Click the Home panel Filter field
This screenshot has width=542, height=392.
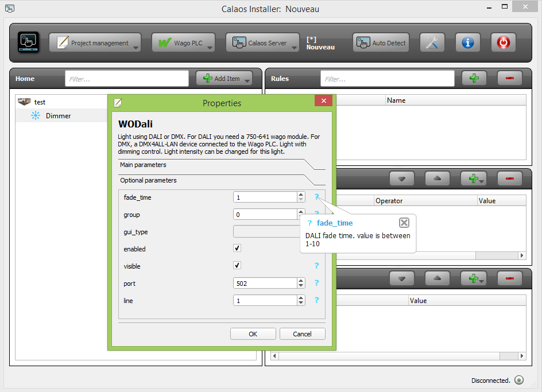[127, 79]
